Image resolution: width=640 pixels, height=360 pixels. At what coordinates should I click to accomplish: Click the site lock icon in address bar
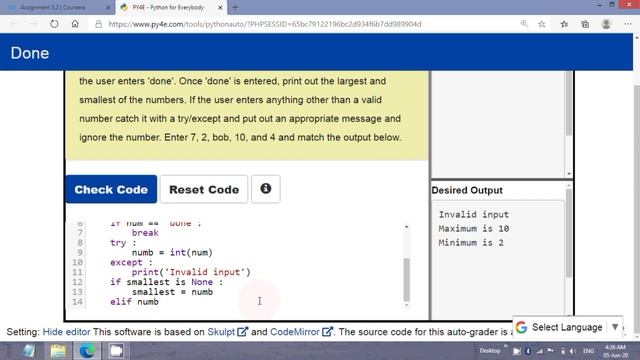pos(98,24)
